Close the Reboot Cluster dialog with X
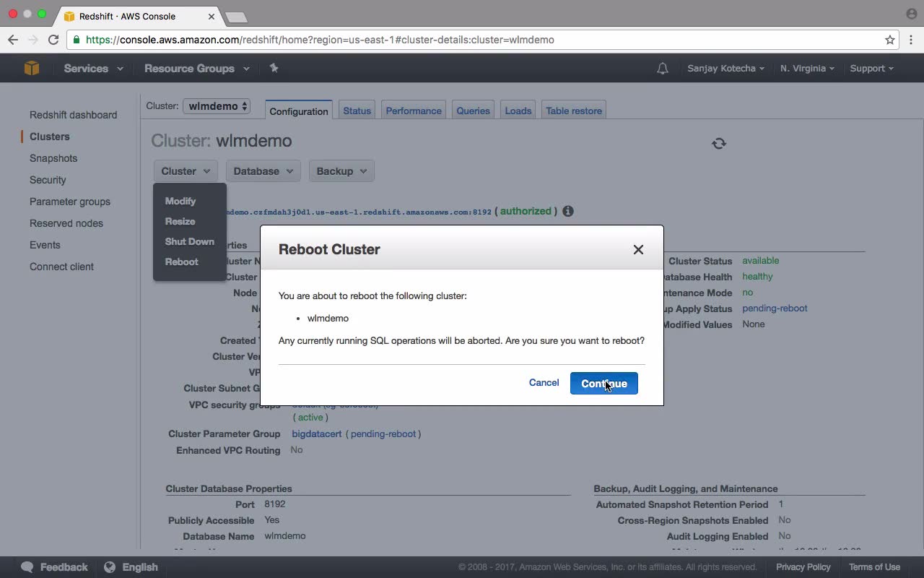Screen dimensions: 924x578 pos(638,249)
